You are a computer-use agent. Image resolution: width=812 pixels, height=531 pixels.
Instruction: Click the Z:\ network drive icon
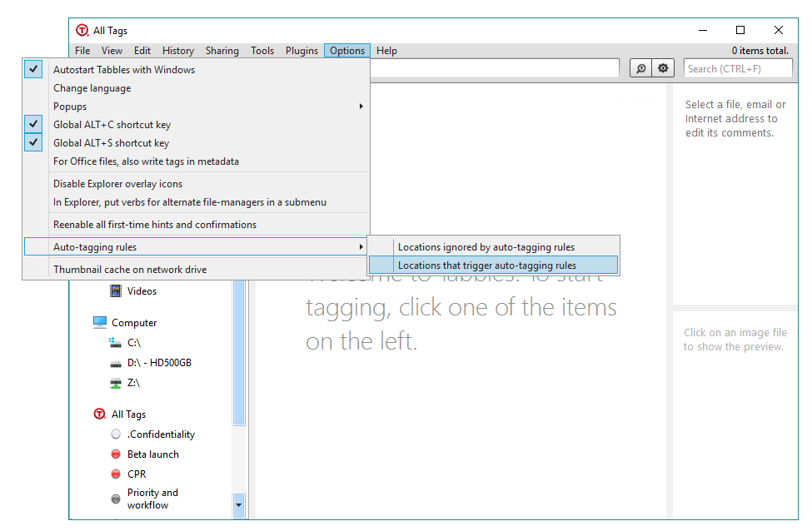click(116, 383)
